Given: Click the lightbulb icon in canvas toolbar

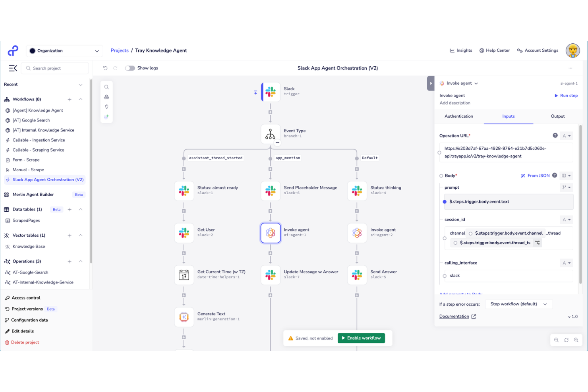Looking at the screenshot, I should [x=106, y=107].
